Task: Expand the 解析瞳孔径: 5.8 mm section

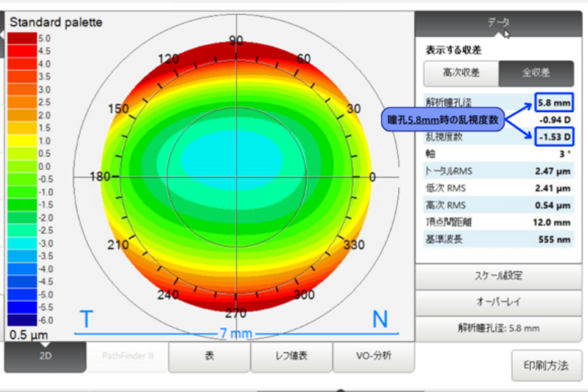Action: 499,328
